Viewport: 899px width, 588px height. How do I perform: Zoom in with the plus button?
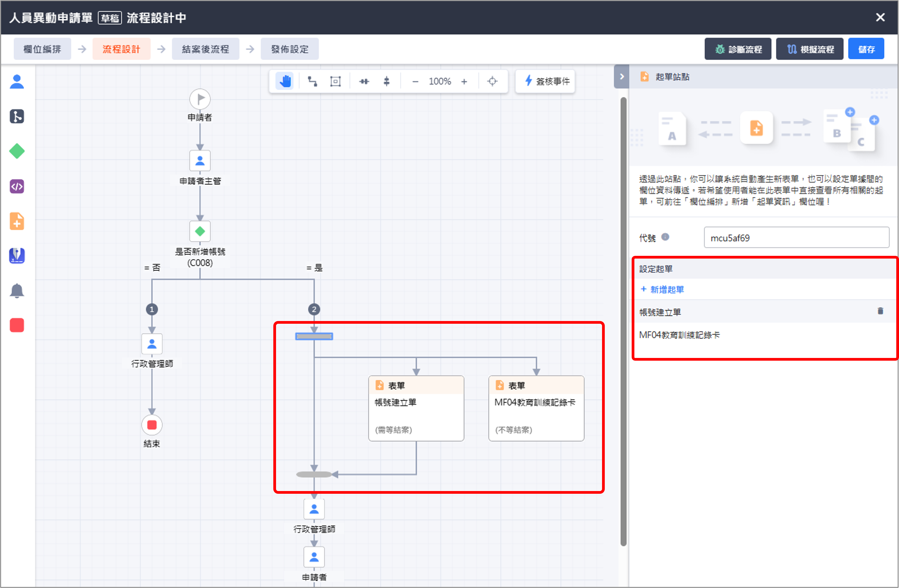click(x=464, y=81)
